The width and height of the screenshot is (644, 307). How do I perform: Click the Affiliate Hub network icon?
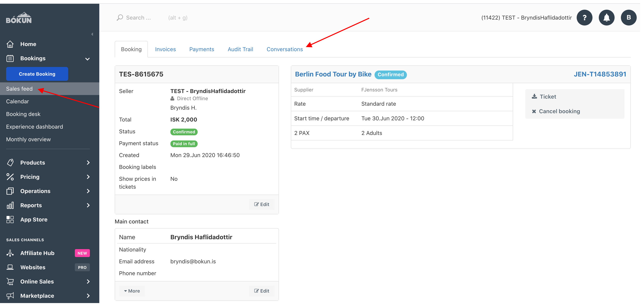pyautogui.click(x=10, y=253)
